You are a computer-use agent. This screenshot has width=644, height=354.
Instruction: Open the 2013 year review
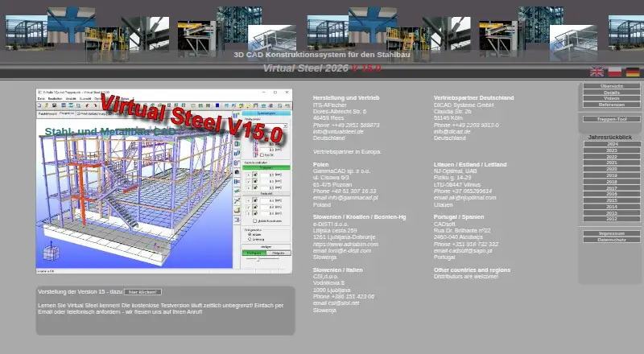coord(612,212)
